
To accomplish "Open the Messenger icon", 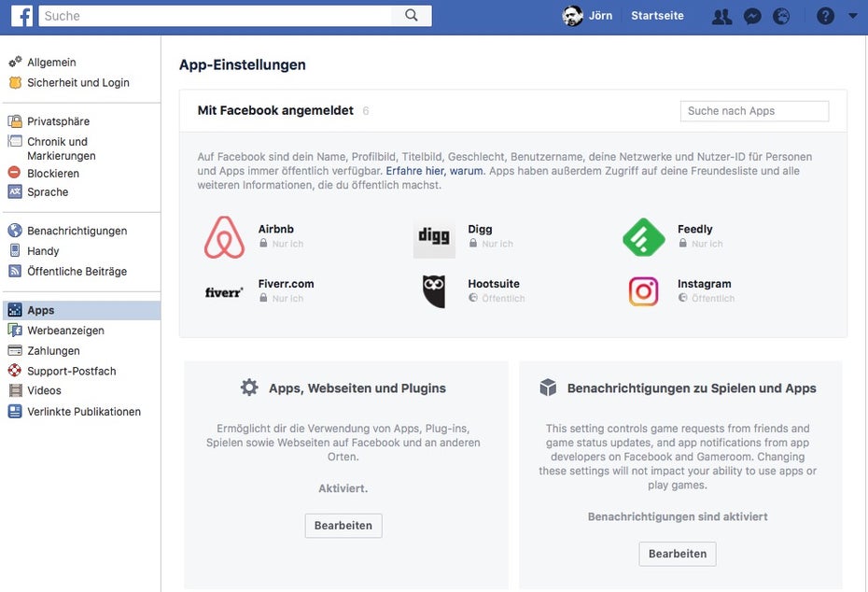I will (x=751, y=17).
